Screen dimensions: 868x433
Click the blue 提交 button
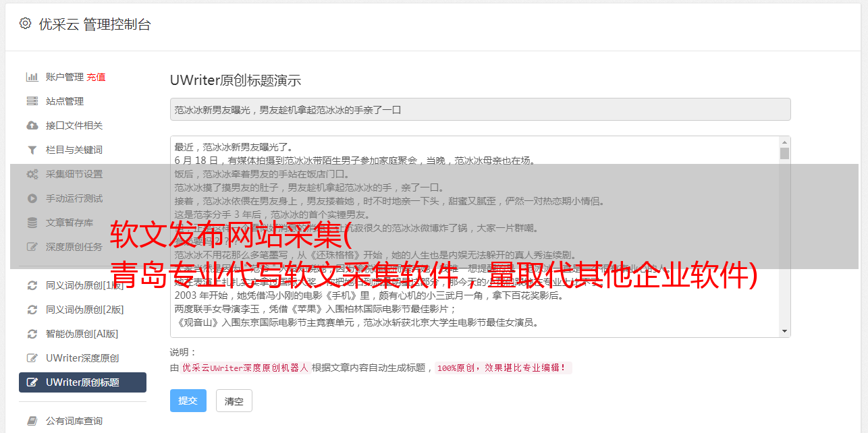point(188,401)
